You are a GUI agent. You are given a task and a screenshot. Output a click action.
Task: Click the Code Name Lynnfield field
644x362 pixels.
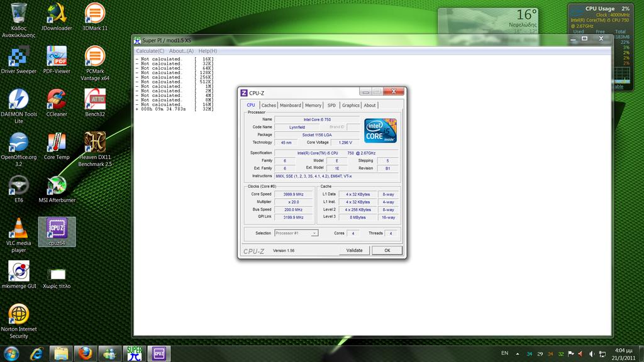pos(297,127)
